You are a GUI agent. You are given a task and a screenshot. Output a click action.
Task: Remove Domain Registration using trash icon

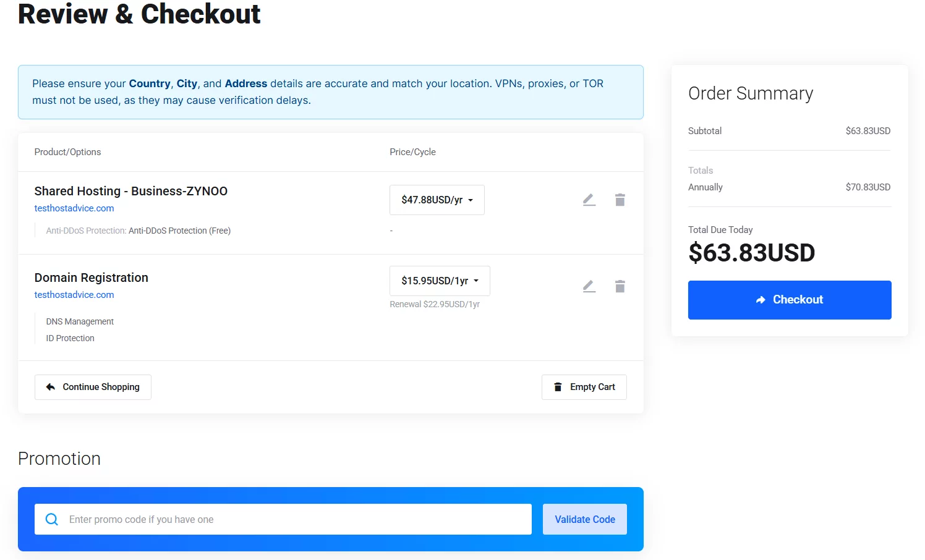coord(620,286)
